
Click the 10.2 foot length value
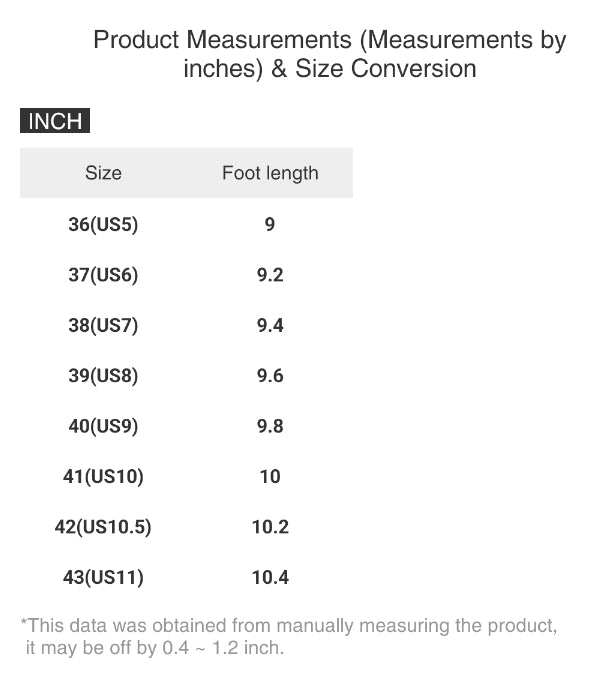pyautogui.click(x=270, y=527)
